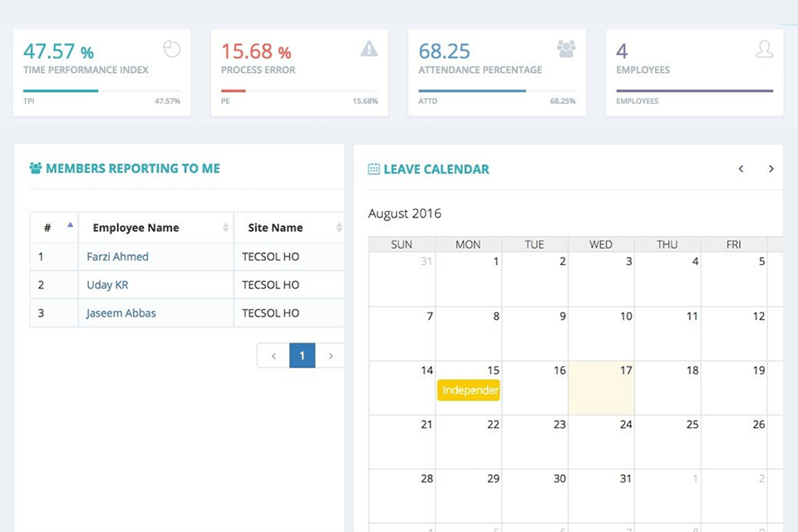The image size is (798, 532).
Task: Click the MEMBERS REPORTING TO ME heading
Action: pyautogui.click(x=133, y=169)
